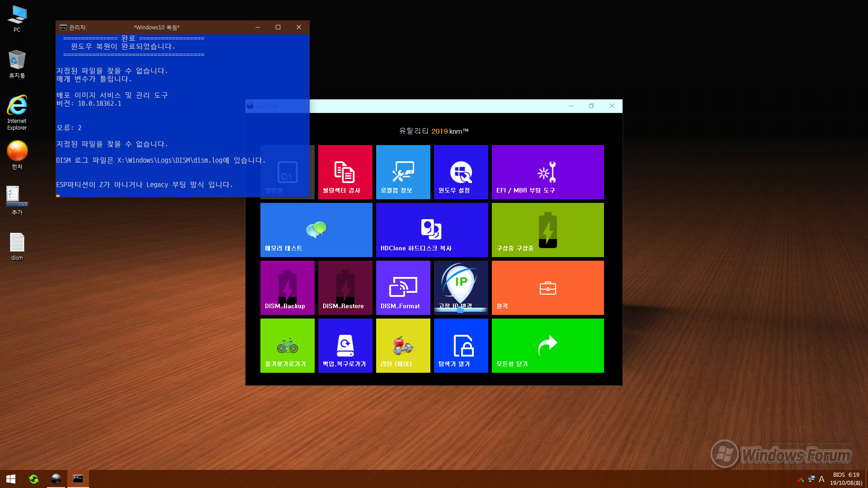Open the yellow 리턴 (예비) tile

point(403,345)
